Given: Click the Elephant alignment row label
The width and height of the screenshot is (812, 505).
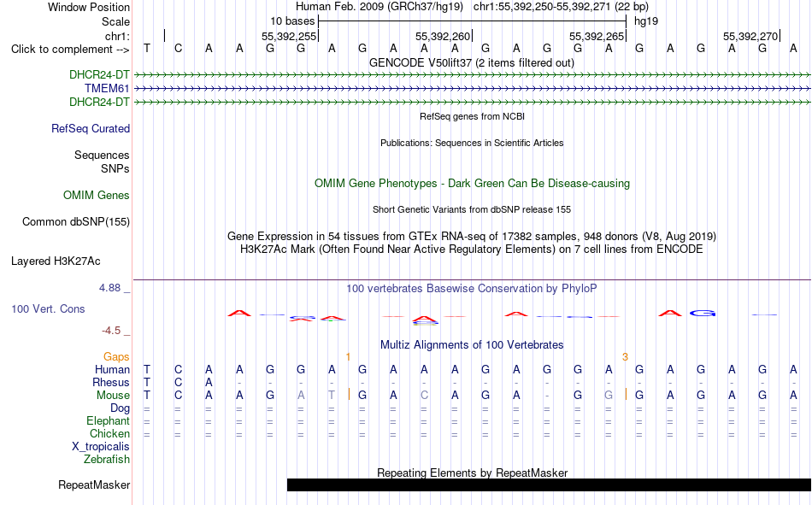Looking at the screenshot, I should click(108, 420).
